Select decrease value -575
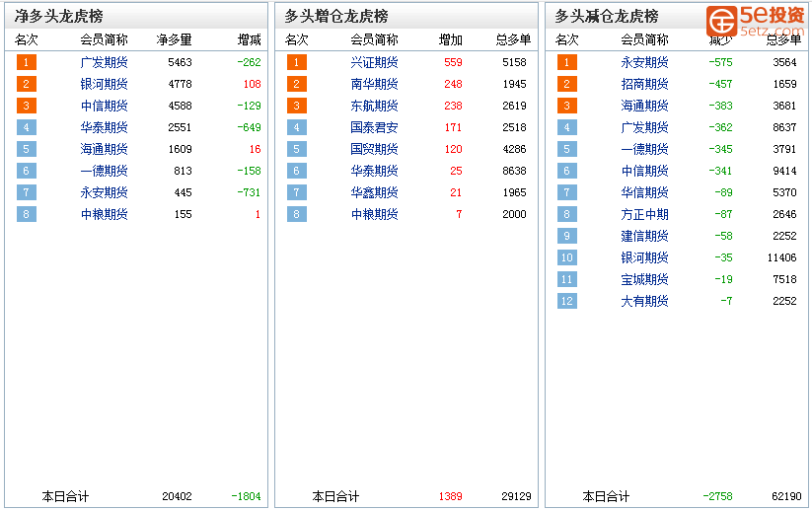Viewport: 812px width, 510px height. pyautogui.click(x=720, y=63)
